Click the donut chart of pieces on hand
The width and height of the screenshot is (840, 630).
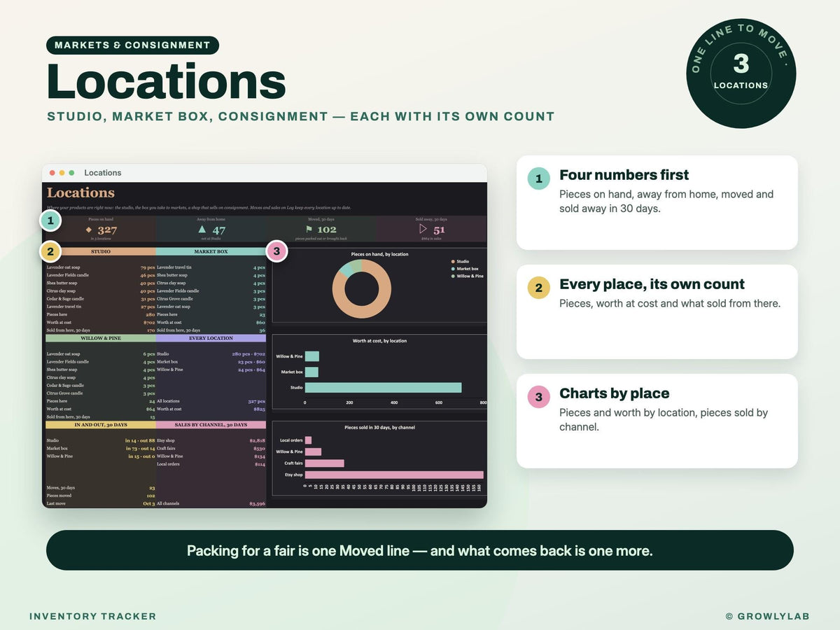click(x=362, y=289)
